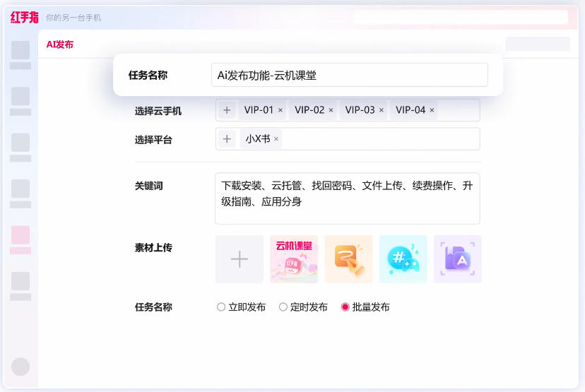Click the 红手指 logo

[25, 17]
